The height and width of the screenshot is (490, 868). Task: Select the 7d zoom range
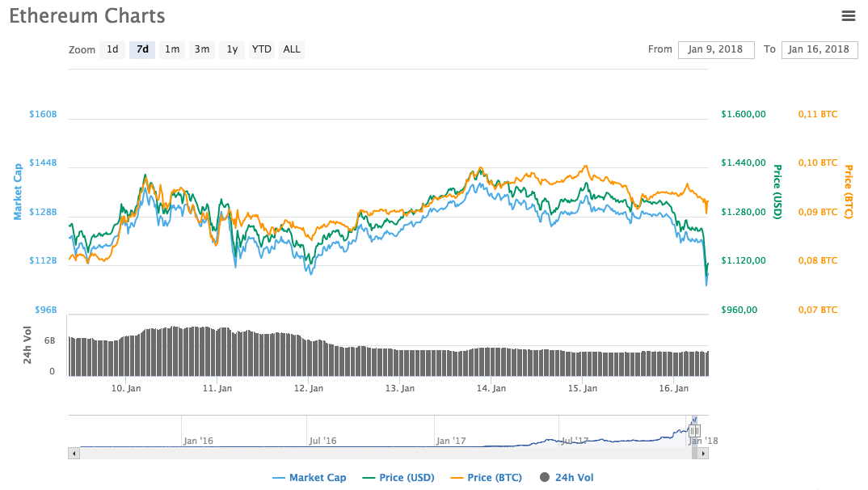tap(142, 49)
